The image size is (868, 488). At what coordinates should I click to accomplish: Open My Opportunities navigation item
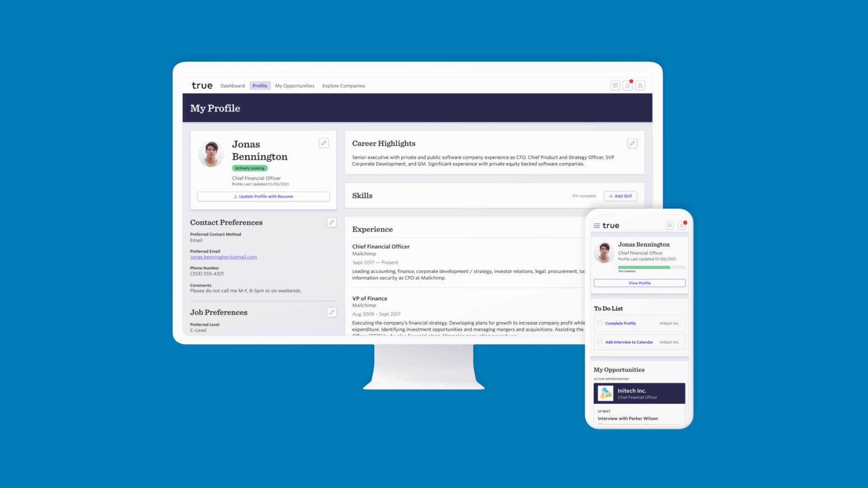[x=295, y=86]
